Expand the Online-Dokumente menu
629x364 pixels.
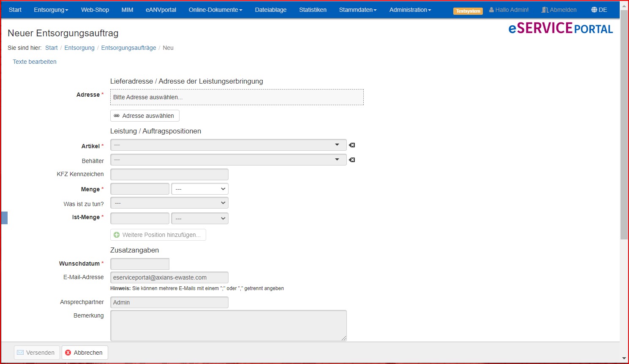pyautogui.click(x=215, y=10)
